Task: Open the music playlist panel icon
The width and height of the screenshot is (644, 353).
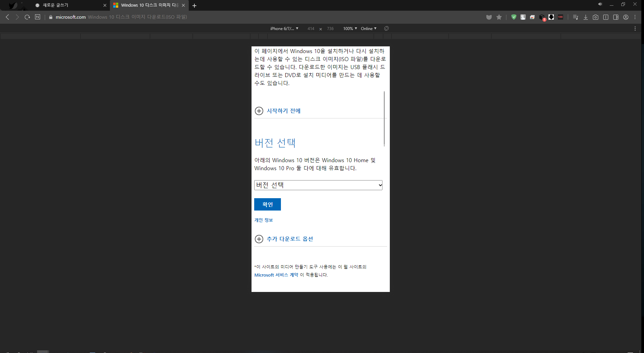Action: point(576,17)
